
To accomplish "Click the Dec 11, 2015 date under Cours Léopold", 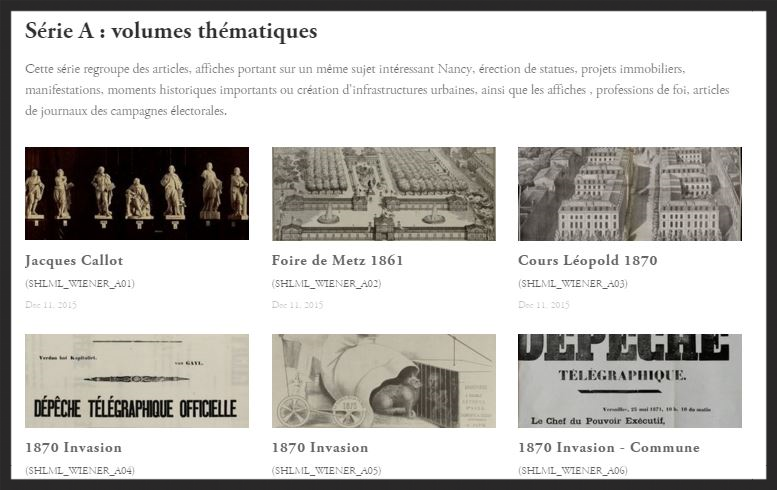I will tap(544, 305).
